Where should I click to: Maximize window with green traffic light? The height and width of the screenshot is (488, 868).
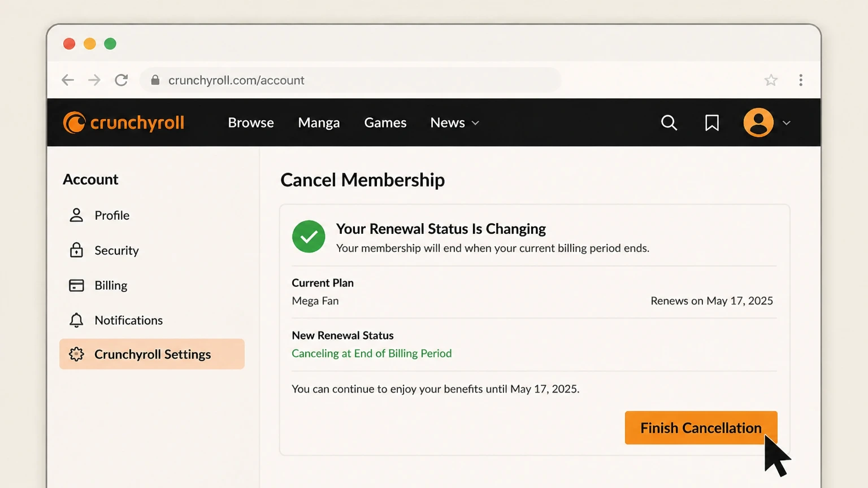[110, 43]
